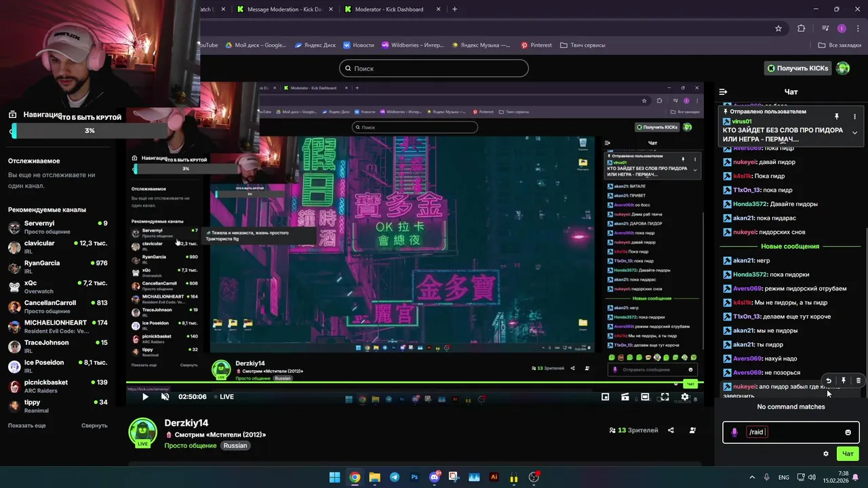Open Photoshop from the taskbar

414,477
